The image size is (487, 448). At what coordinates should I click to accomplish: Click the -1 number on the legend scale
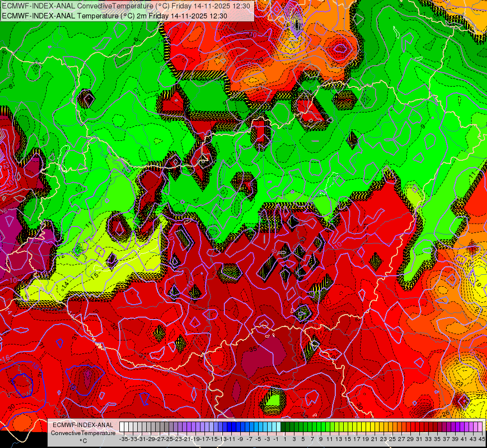coord(276,439)
